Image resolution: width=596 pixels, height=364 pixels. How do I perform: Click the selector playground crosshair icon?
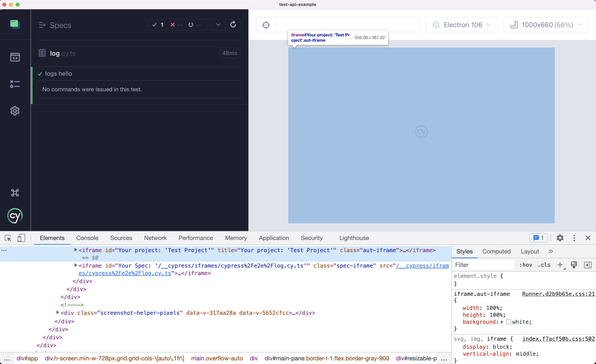(266, 25)
